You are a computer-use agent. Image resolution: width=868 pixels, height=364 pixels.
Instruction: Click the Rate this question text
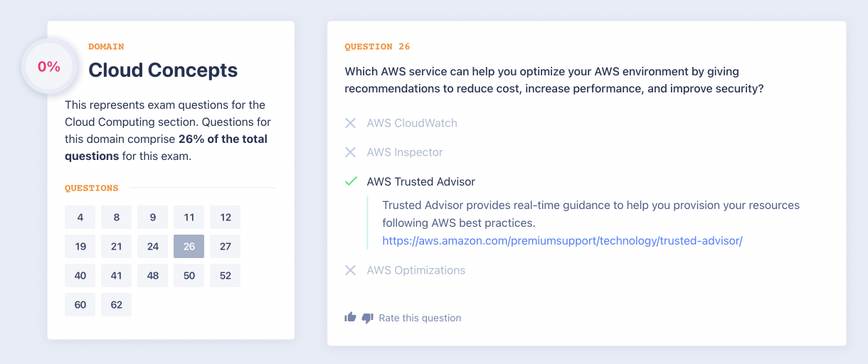[x=420, y=318]
